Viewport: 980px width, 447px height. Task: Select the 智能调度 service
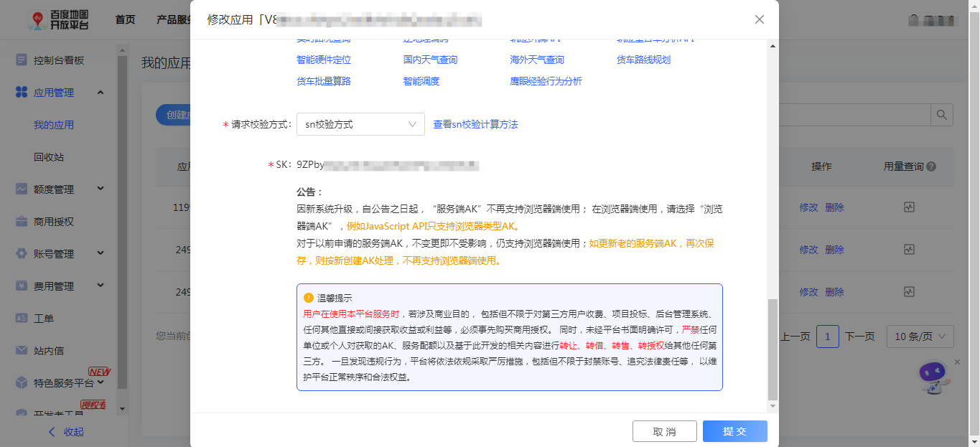[x=420, y=81]
